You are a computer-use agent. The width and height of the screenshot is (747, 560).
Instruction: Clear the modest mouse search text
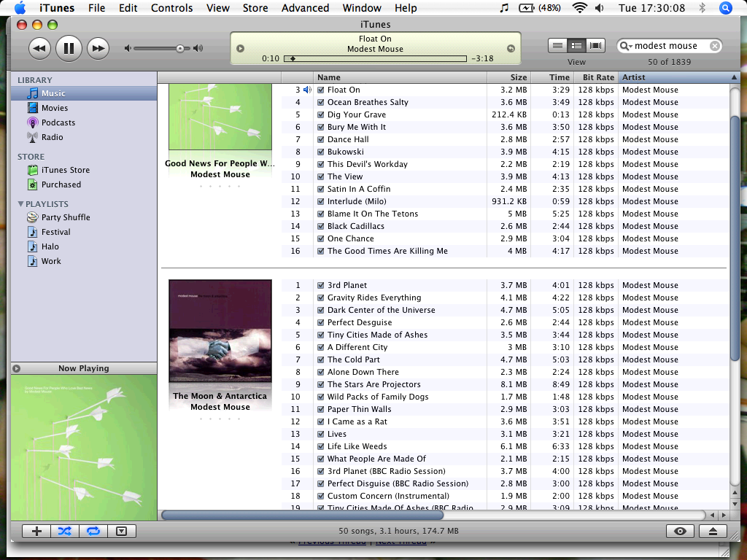pos(715,46)
